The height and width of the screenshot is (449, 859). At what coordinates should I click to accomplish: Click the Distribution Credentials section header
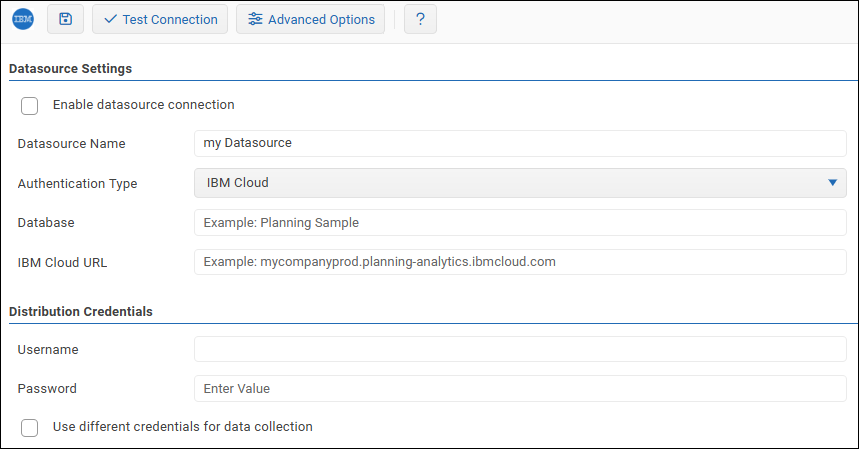pyautogui.click(x=81, y=311)
